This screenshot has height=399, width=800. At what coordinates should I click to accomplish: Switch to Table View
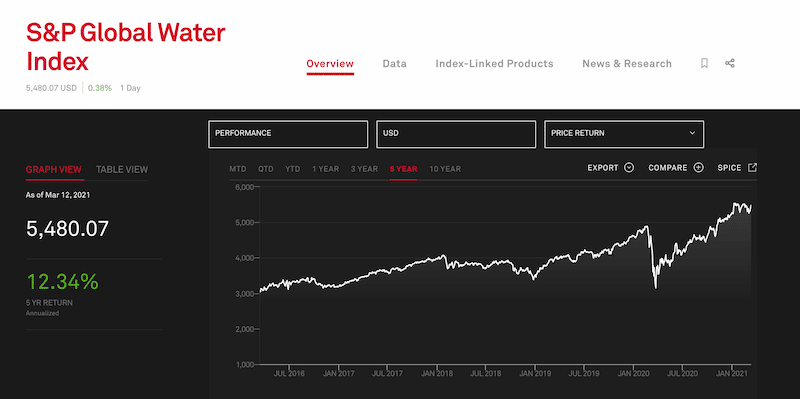click(122, 169)
